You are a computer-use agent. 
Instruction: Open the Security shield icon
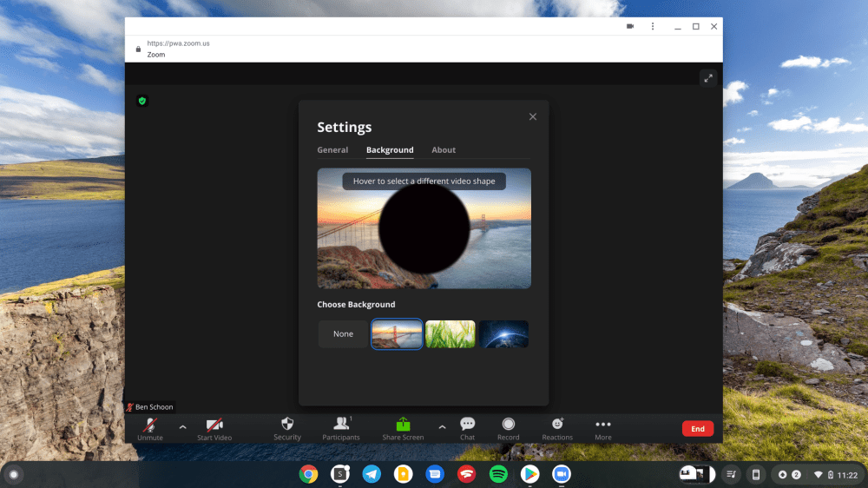[287, 425]
